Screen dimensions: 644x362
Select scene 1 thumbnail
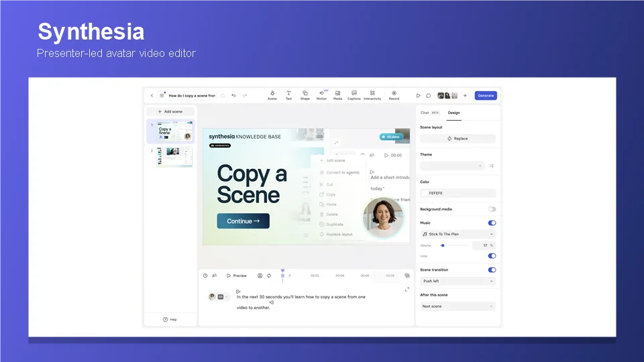tap(174, 131)
